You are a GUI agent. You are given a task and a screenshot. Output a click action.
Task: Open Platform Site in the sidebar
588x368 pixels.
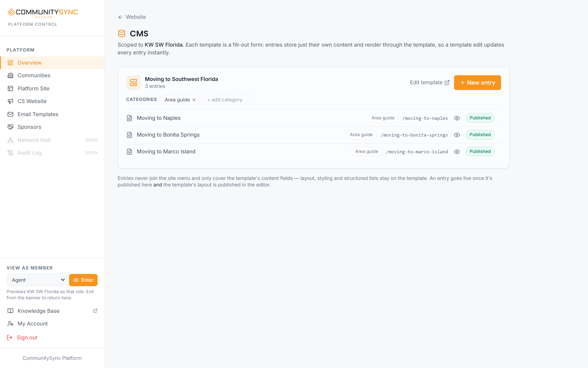(x=52, y=89)
